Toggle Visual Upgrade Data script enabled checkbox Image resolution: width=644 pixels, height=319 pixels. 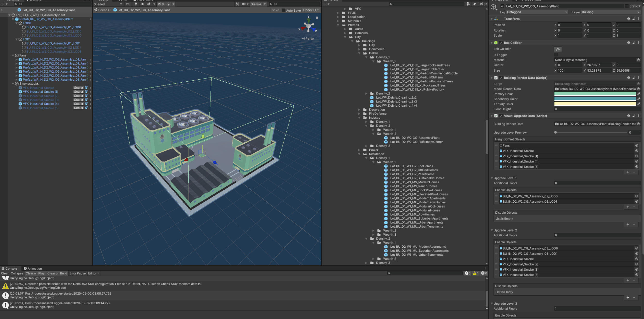pos(501,116)
